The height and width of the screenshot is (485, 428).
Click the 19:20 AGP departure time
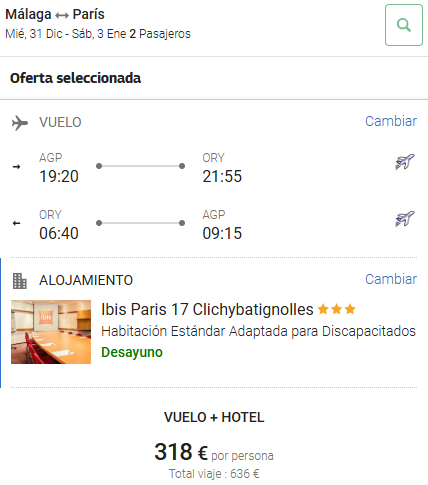pos(59,176)
